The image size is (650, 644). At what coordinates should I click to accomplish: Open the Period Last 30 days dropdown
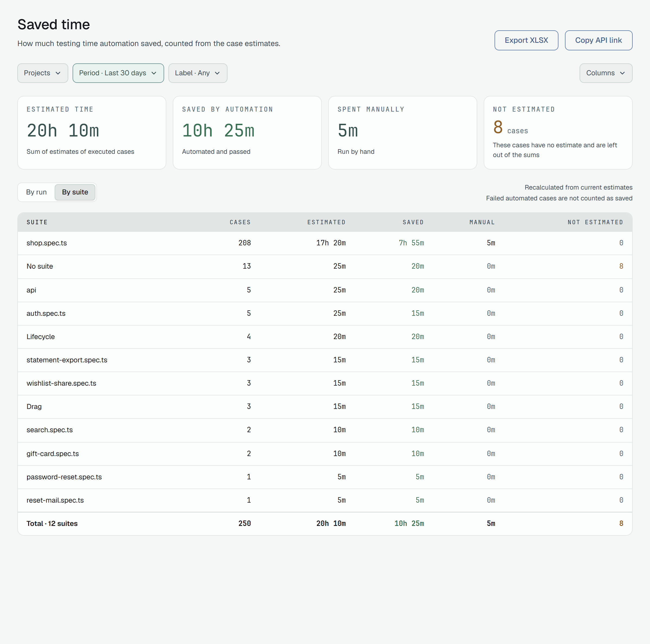118,73
